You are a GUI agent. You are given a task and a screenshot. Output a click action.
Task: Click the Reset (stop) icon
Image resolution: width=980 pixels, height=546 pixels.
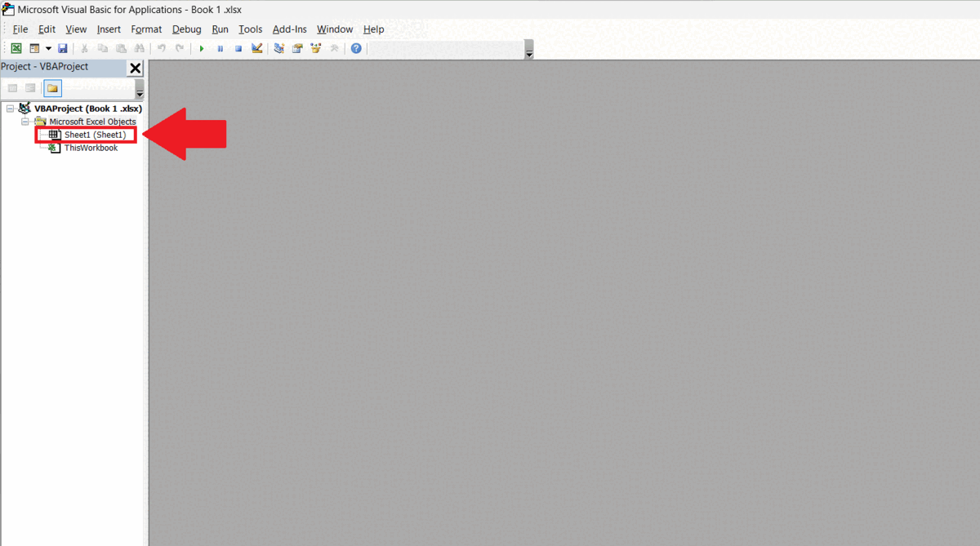tap(238, 48)
